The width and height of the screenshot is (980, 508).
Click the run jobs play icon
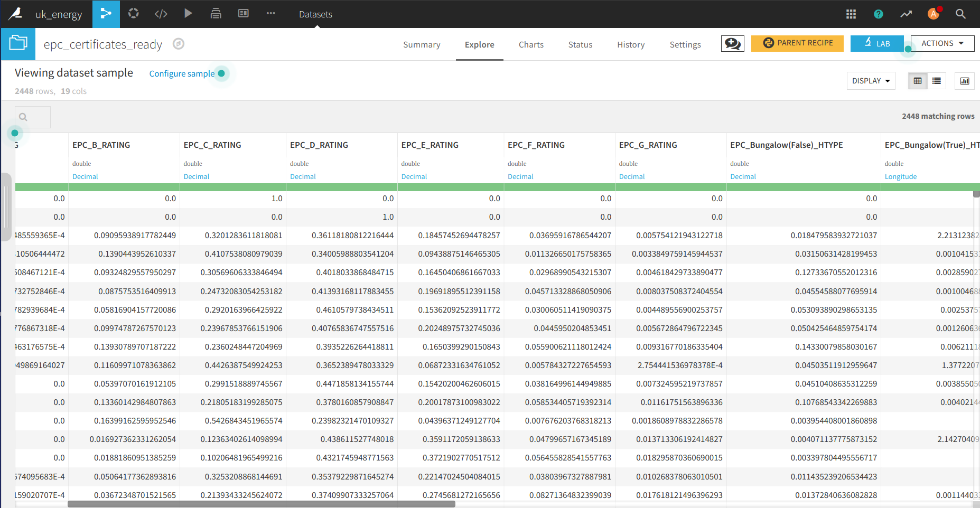tap(188, 14)
